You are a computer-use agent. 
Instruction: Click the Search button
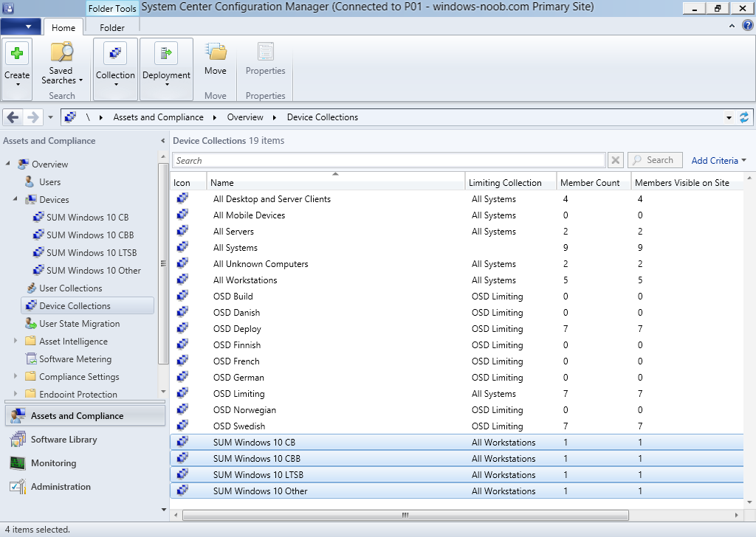pos(655,160)
